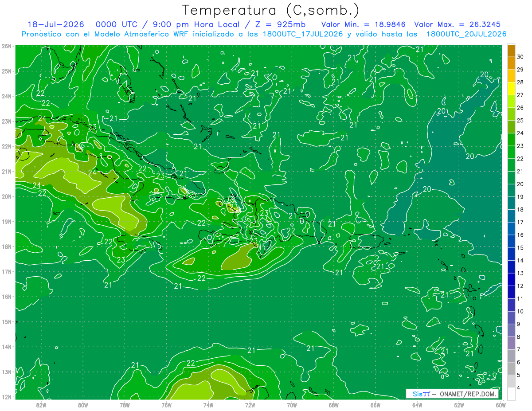Click the color scale label '16'
This screenshot has height=411, width=532.
coord(520,235)
